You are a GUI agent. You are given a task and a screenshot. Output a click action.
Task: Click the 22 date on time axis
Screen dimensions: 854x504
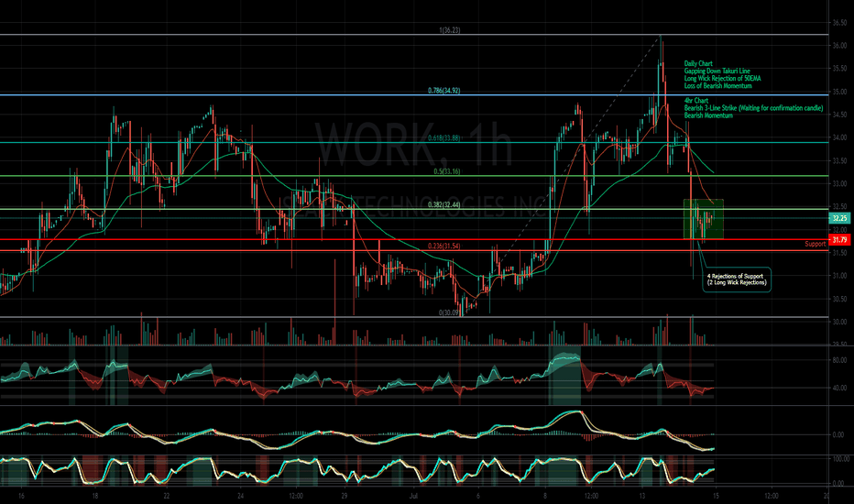(166, 496)
